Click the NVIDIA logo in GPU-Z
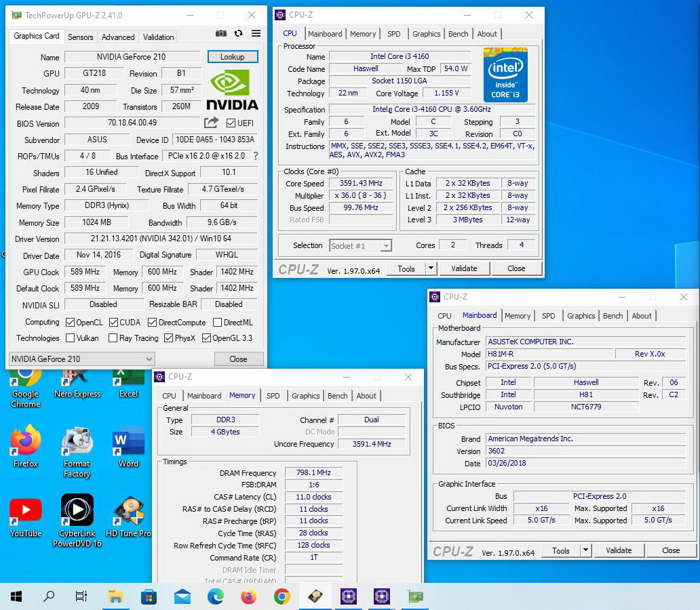 pyautogui.click(x=232, y=90)
